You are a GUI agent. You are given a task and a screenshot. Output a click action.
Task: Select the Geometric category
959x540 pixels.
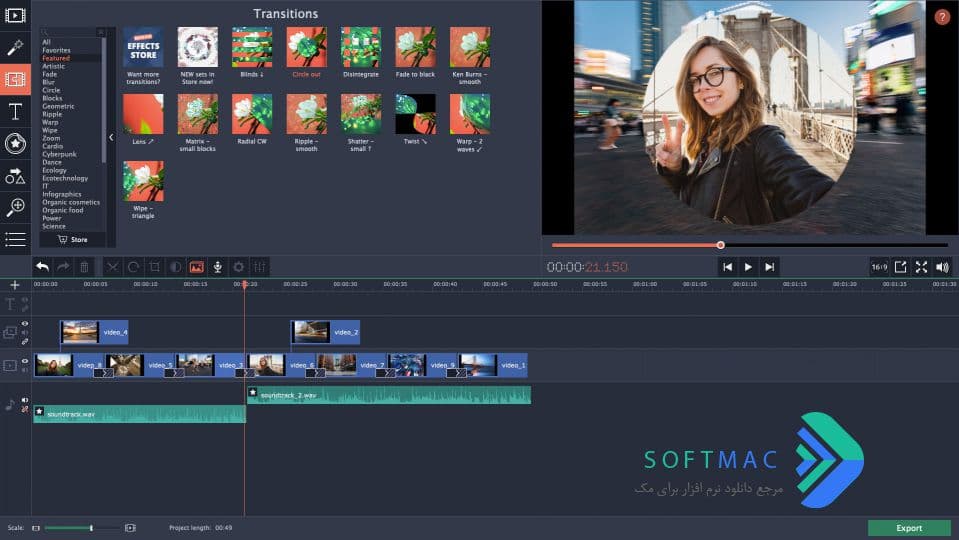[58, 106]
